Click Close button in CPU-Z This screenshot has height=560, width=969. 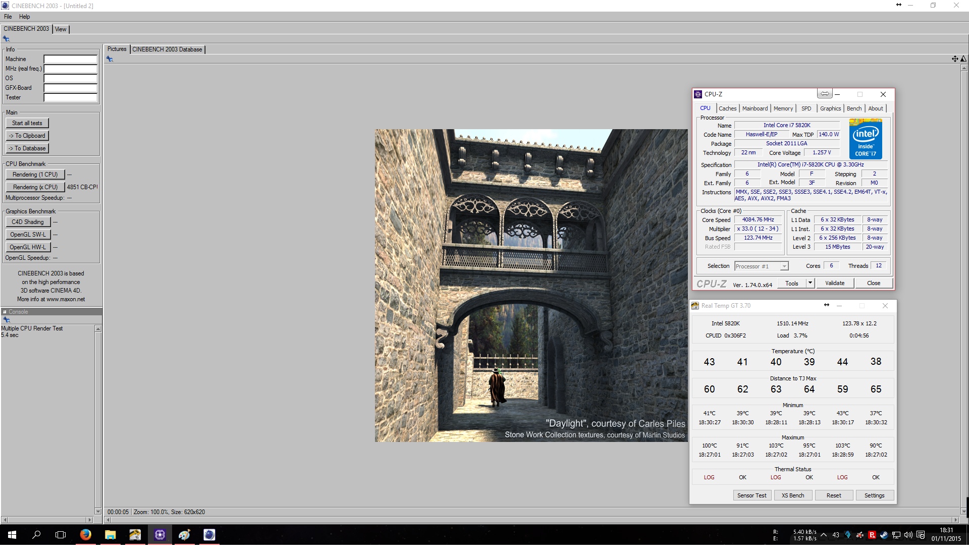pyautogui.click(x=874, y=283)
